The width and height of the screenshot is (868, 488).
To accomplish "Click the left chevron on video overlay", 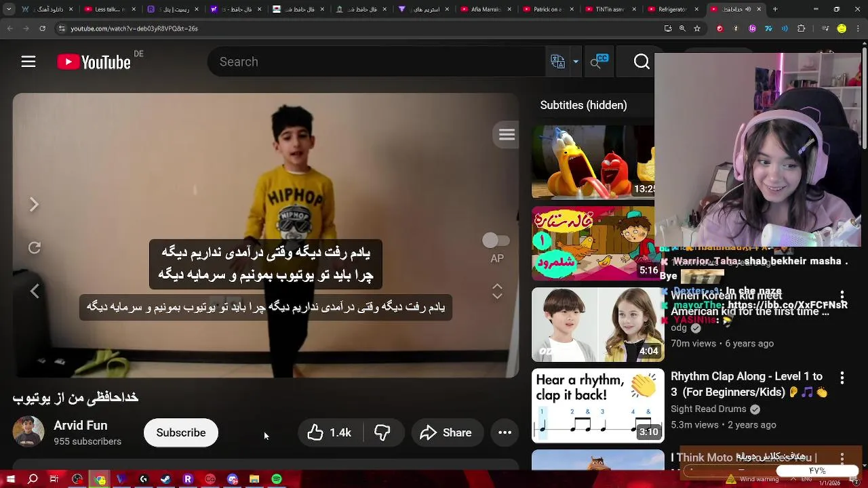I will click(x=34, y=291).
